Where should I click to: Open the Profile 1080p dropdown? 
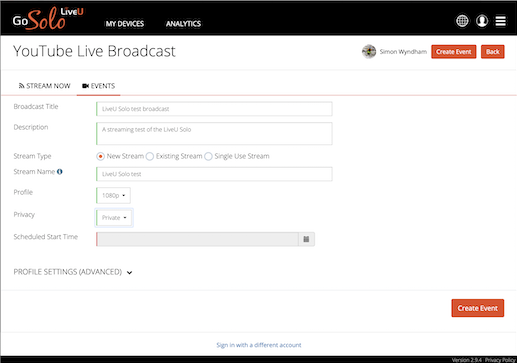113,195
